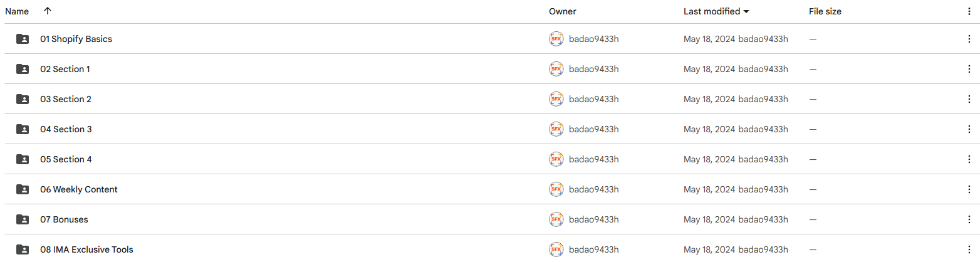Sort by the Name column header

pos(17,11)
